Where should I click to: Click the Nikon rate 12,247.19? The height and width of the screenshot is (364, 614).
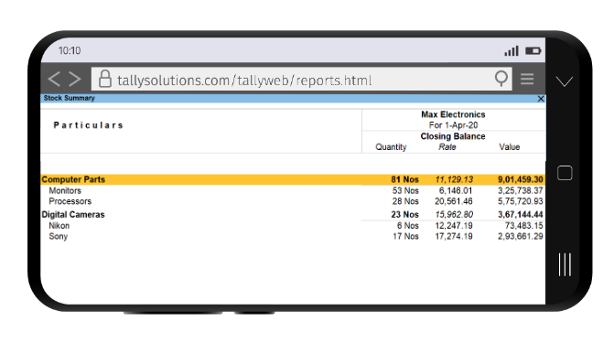point(454,226)
